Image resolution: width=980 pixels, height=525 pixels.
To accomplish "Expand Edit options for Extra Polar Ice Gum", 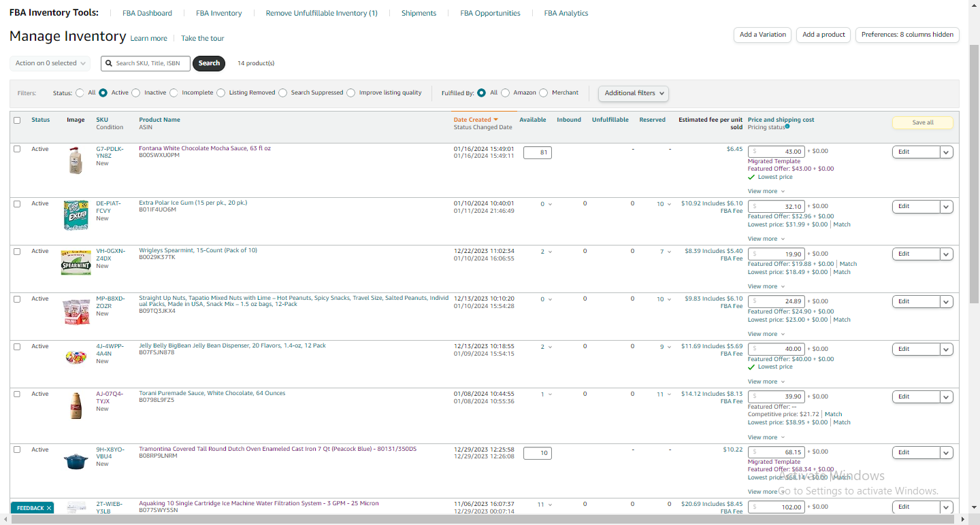I will [946, 206].
